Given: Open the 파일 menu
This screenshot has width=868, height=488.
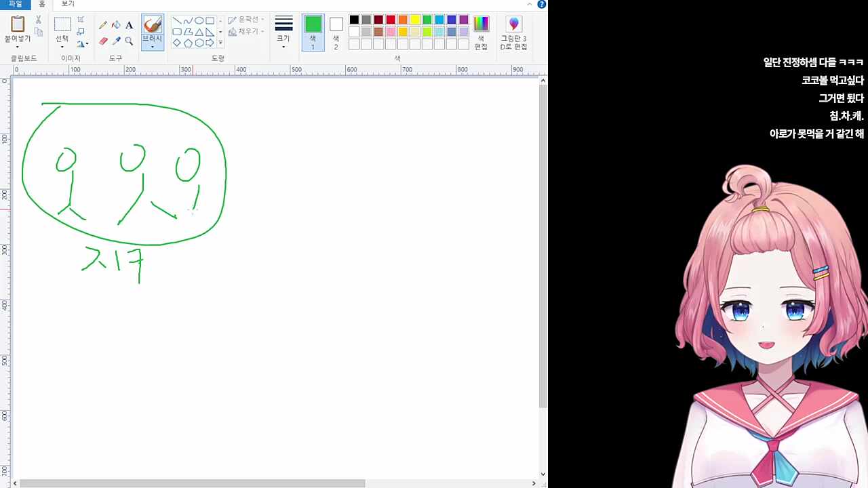Looking at the screenshot, I should point(15,4).
